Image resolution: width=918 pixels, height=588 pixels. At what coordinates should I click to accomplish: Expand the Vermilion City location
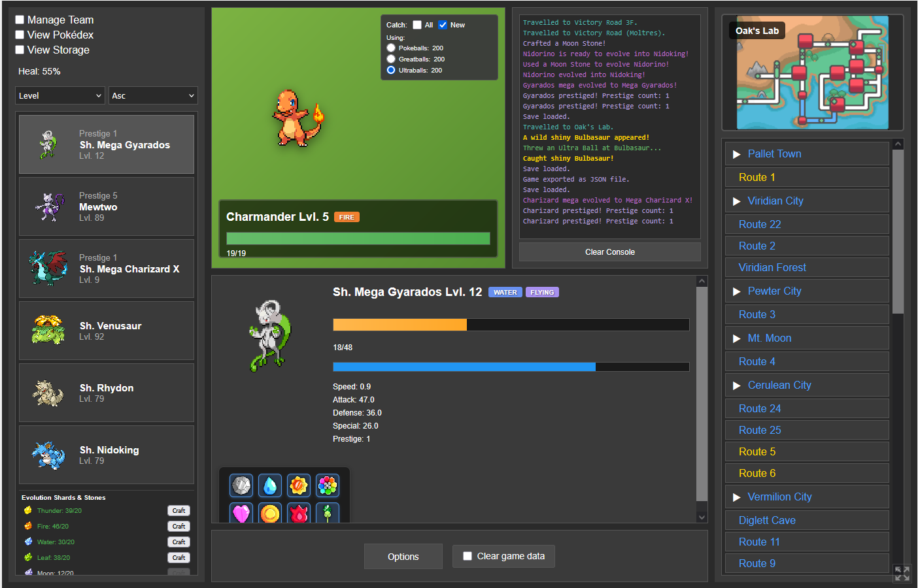point(737,497)
